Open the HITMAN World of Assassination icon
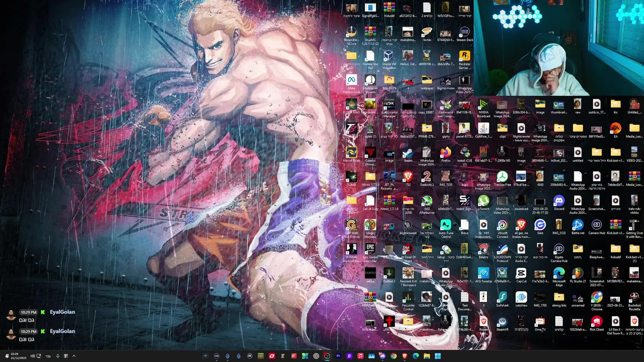 351,252
